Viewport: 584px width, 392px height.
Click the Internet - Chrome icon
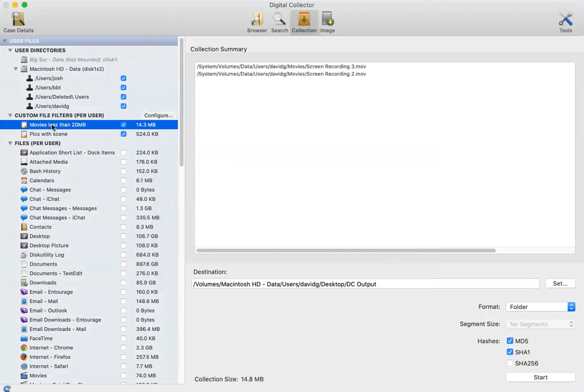[x=24, y=348]
